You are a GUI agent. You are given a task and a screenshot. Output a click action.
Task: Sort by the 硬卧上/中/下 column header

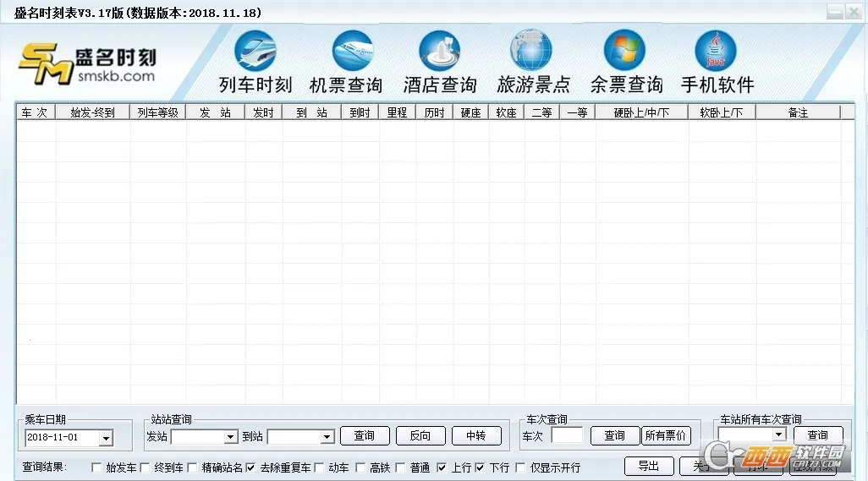coord(641,112)
